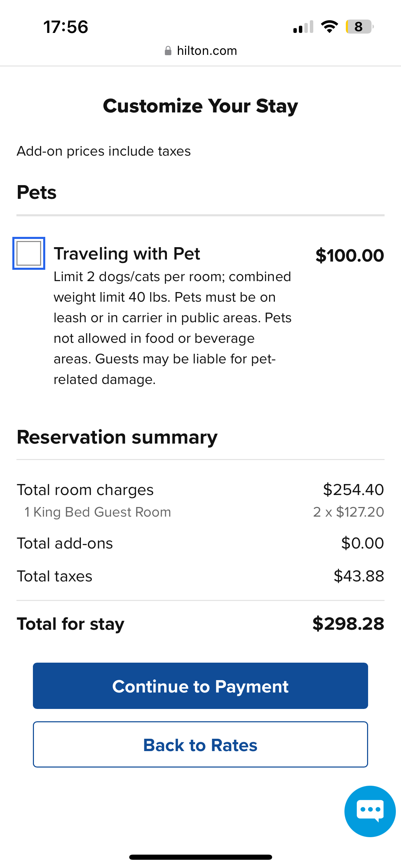
Task: Tap the Pets section heading
Action: coord(37,192)
